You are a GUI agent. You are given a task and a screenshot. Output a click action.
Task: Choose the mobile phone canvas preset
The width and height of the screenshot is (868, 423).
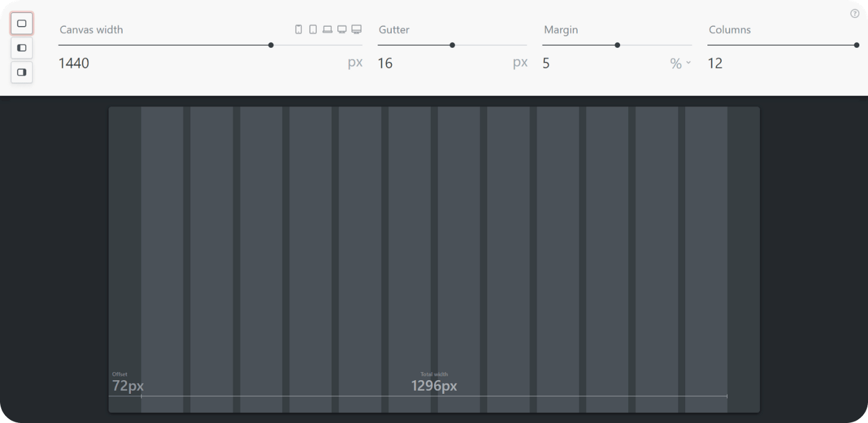pyautogui.click(x=298, y=29)
